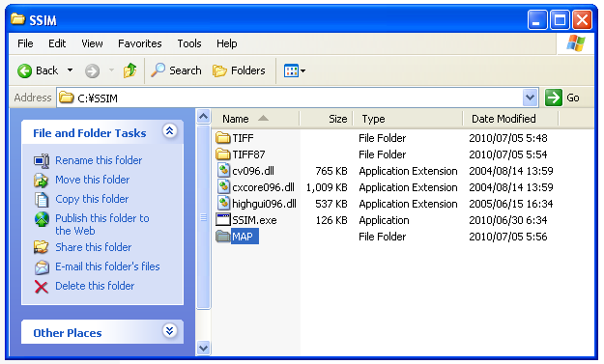The width and height of the screenshot is (604, 364).
Task: Select the SSIM.exe application icon
Action: point(223,220)
